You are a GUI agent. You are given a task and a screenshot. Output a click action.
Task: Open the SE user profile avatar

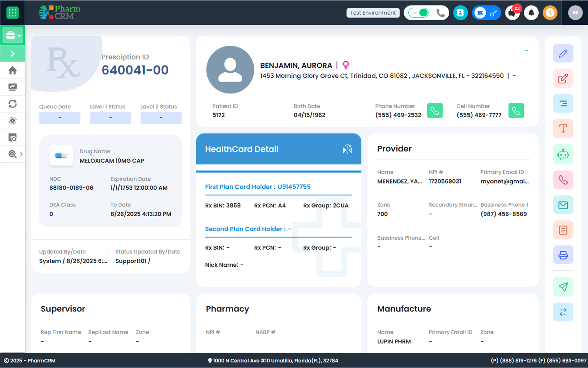[575, 13]
